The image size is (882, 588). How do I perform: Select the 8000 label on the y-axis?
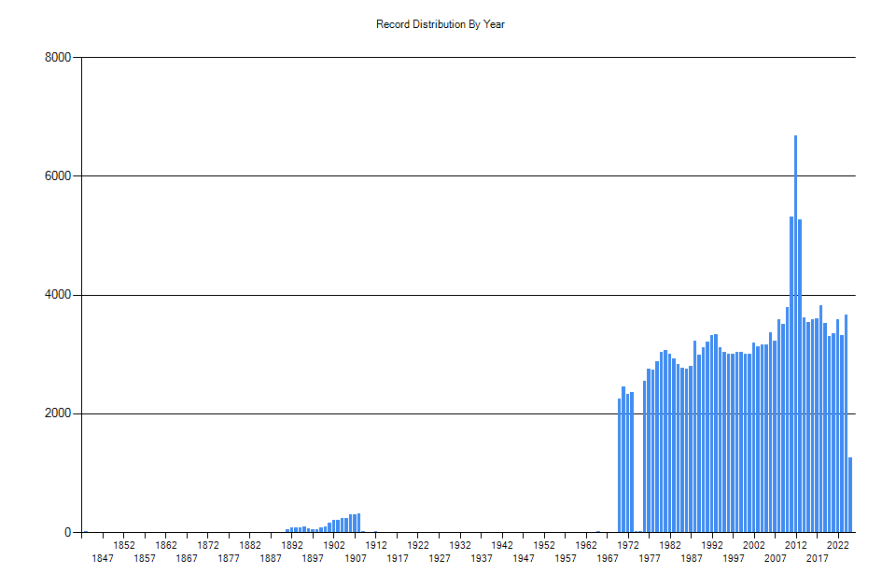point(57,58)
